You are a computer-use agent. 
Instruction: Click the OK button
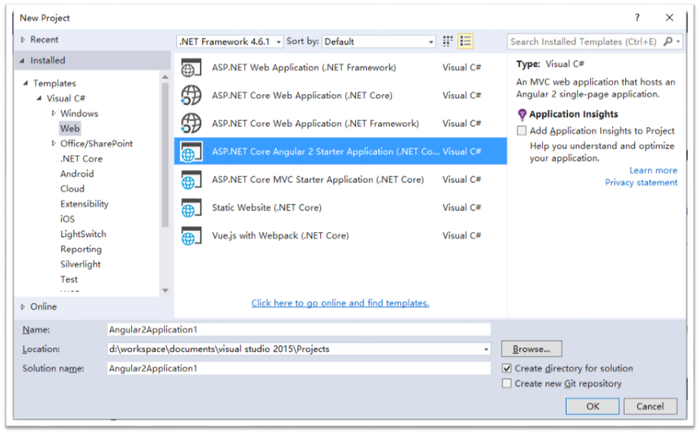pyautogui.click(x=592, y=406)
